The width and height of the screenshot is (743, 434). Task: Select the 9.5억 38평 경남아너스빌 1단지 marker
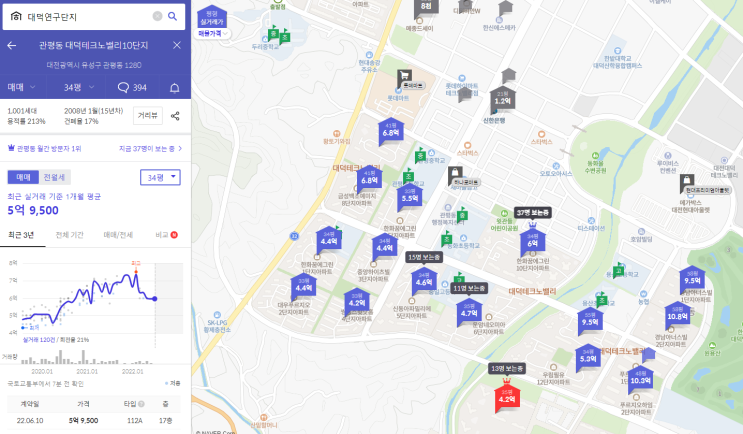[x=692, y=279]
